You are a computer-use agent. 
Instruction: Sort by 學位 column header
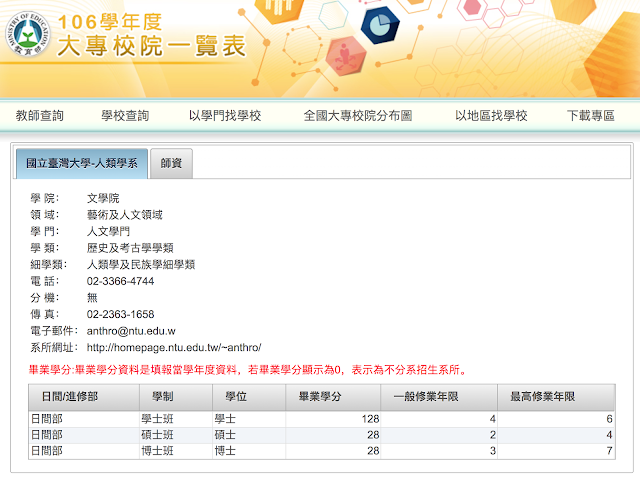tap(249, 397)
